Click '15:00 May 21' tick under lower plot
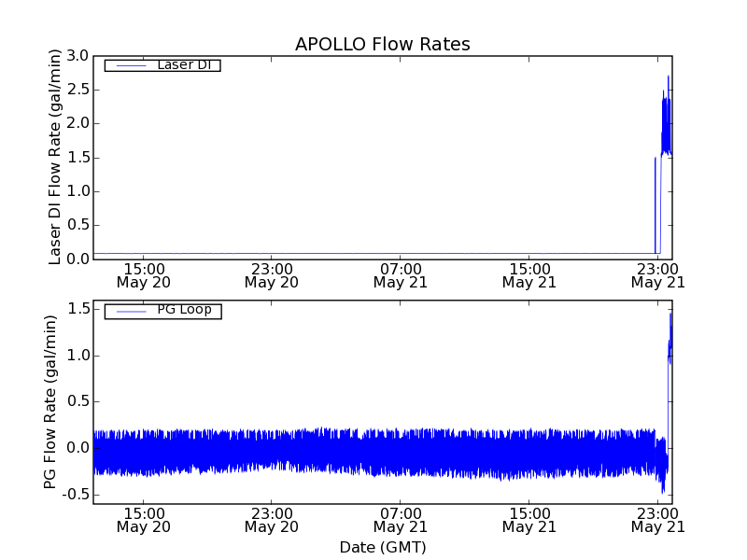 [x=529, y=519]
